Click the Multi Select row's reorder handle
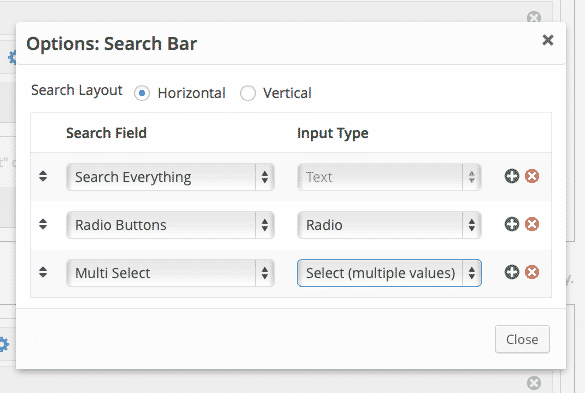Viewport: 585px width, 393px height. click(43, 272)
